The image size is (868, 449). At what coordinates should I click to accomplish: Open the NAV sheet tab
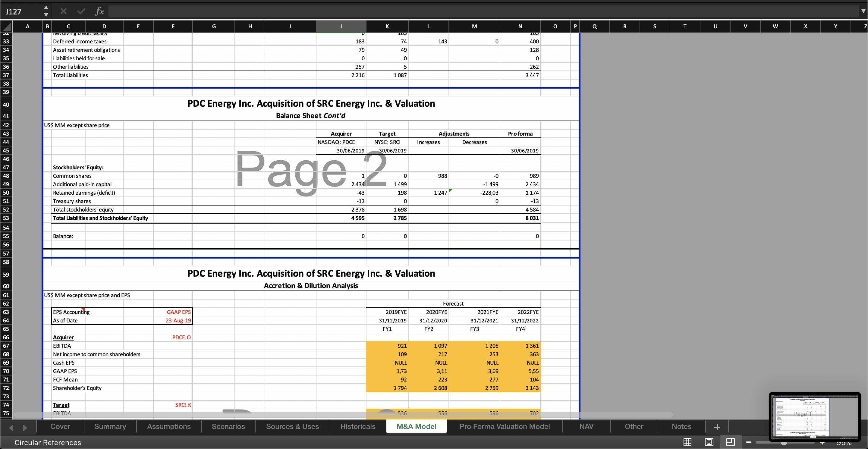click(x=586, y=426)
